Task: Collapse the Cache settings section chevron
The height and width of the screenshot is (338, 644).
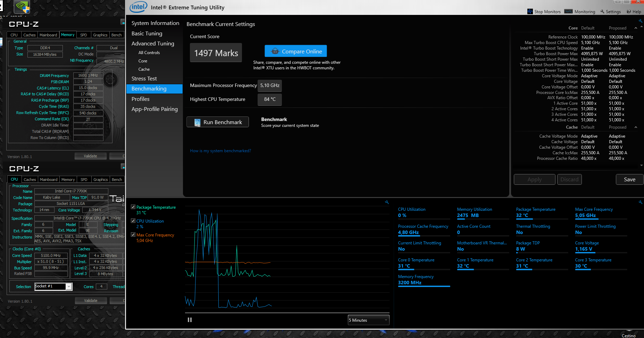Action: point(636,127)
